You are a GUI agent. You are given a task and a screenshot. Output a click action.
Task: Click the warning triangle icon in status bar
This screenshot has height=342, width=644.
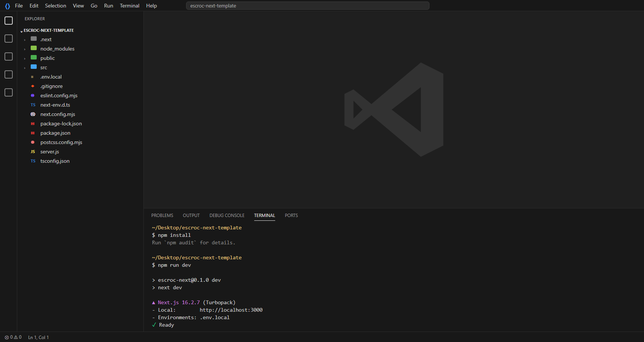[16, 338]
